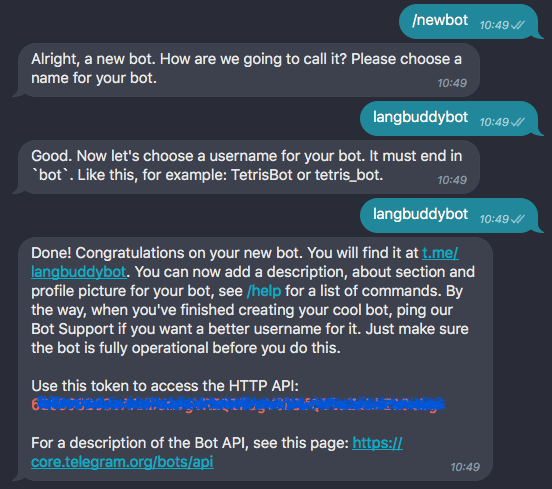The image size is (552, 489).
Task: Click double-check icon on second langbuddybot message
Action: 518,219
